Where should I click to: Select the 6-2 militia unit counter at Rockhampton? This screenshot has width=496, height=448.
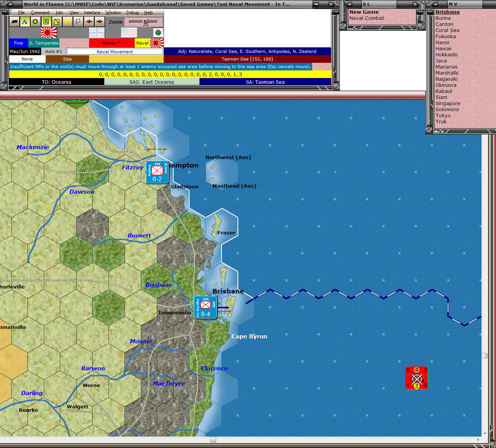157,172
